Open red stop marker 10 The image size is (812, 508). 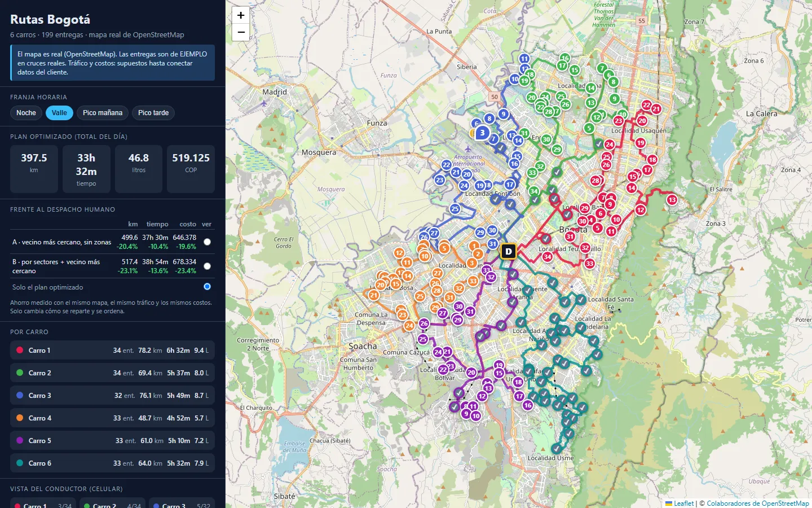click(x=616, y=220)
